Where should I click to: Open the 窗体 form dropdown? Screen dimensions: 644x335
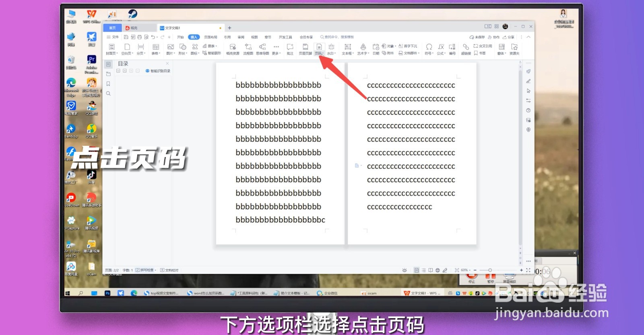502,49
